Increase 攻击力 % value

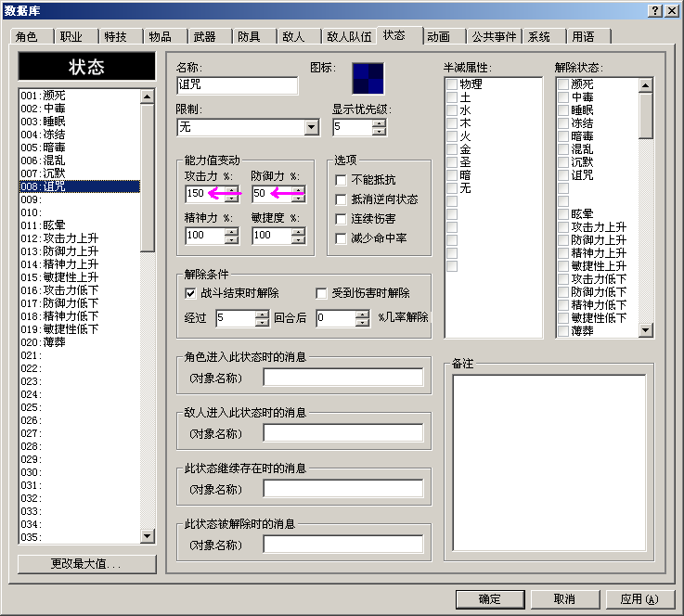(x=232, y=189)
